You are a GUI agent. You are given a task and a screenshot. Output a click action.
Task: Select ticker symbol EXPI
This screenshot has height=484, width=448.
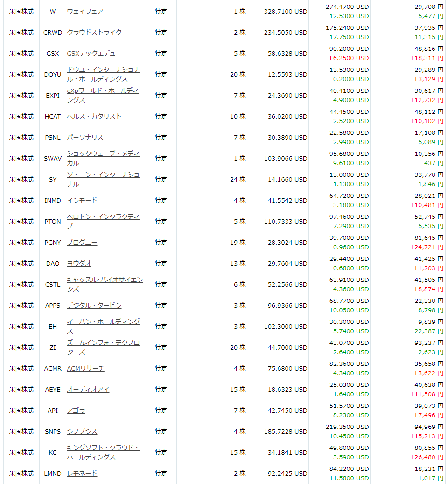tap(53, 95)
